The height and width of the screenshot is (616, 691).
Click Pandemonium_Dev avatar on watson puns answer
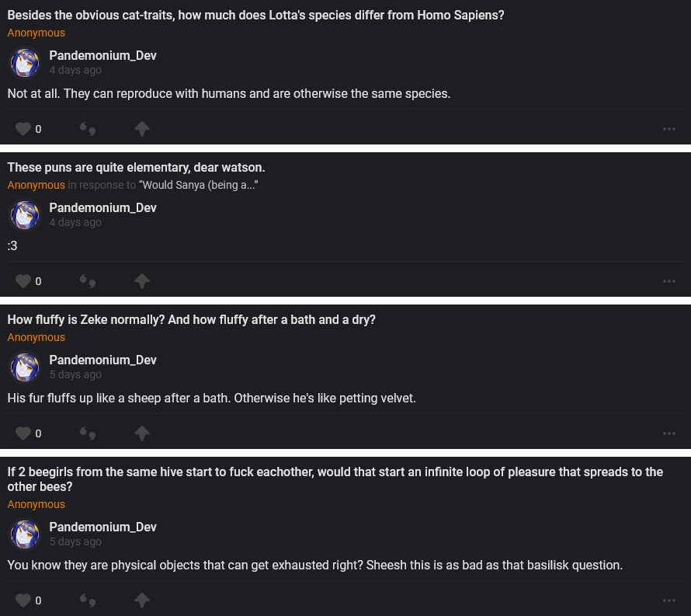click(x=25, y=215)
